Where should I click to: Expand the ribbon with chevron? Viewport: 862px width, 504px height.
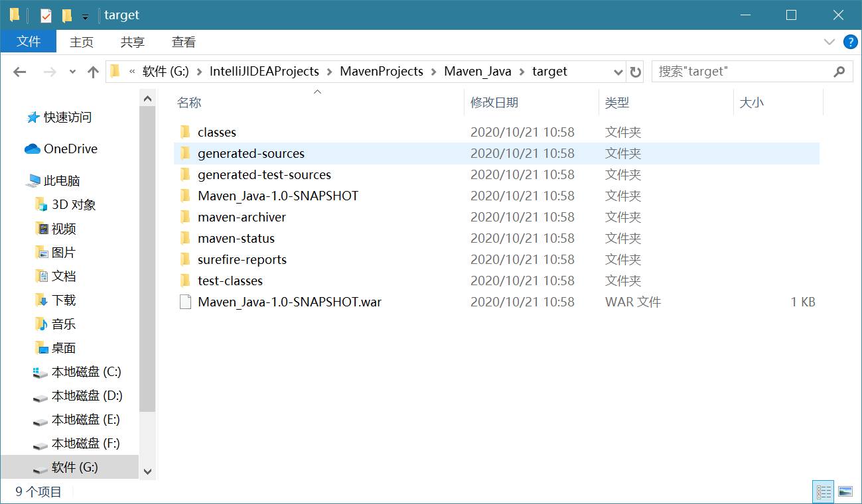coord(829,42)
